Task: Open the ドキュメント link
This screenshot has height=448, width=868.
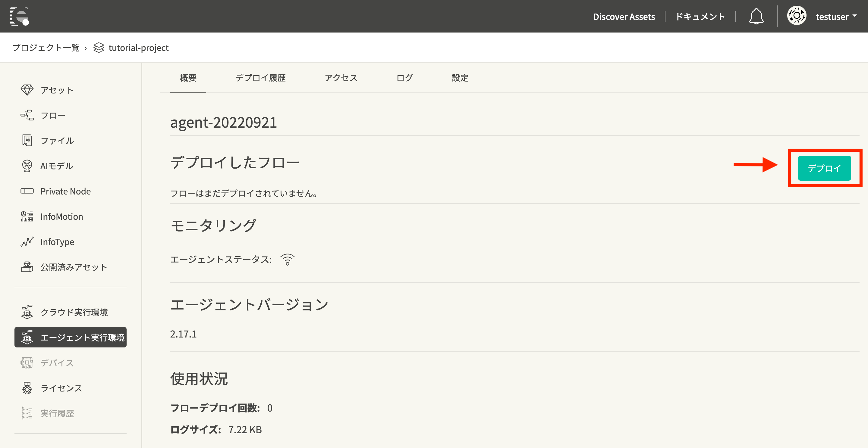Action: [700, 17]
